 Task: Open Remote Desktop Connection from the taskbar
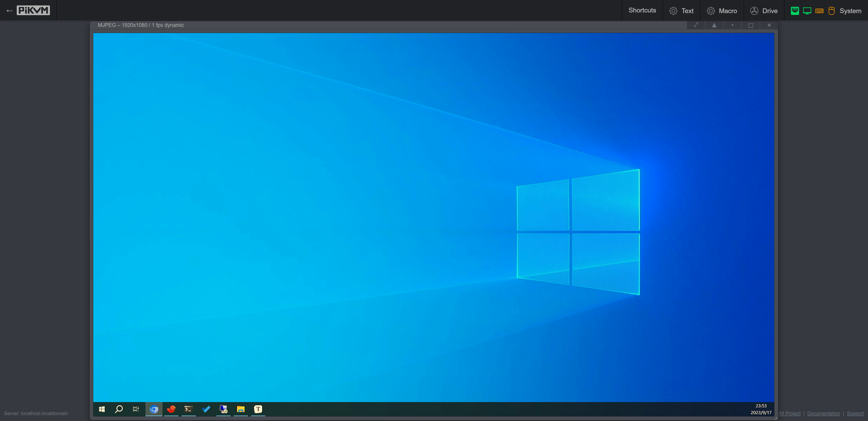(x=223, y=409)
